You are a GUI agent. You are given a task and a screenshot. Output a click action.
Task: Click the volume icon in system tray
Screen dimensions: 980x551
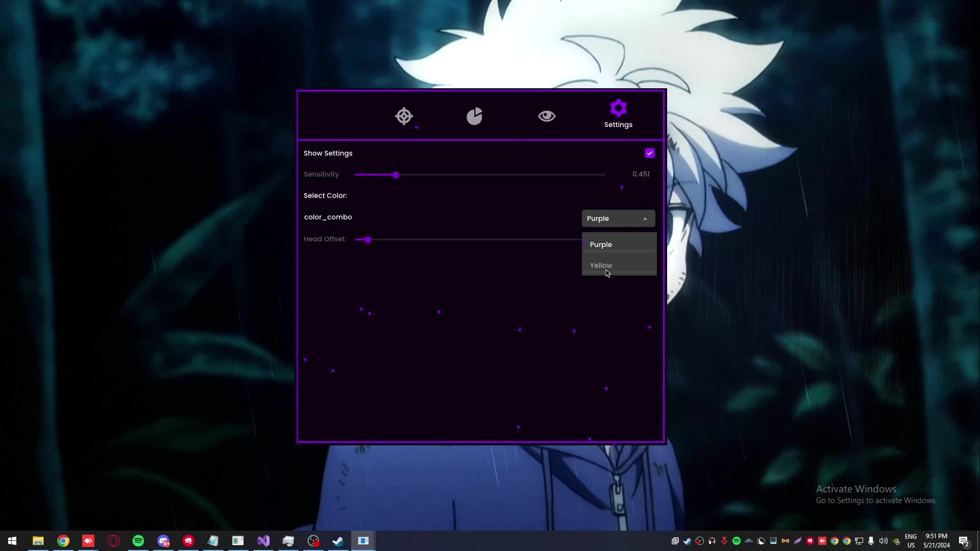click(x=883, y=541)
